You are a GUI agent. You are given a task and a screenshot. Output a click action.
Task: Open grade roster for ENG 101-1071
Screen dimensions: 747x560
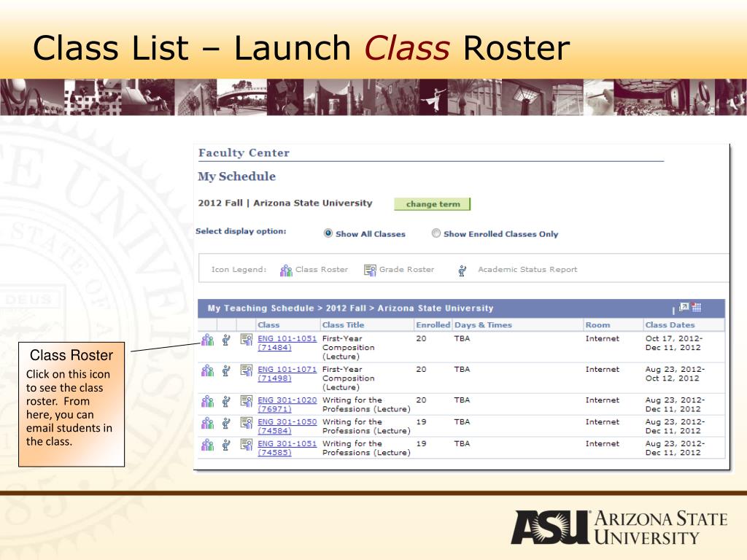[246, 370]
